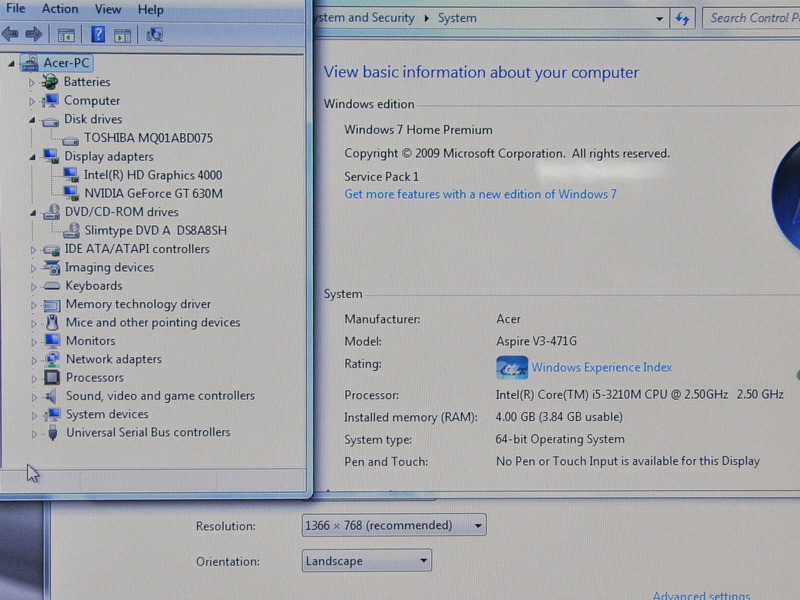Select the Imaging devices icon
Viewport: 800px width, 600px height.
[x=52, y=267]
